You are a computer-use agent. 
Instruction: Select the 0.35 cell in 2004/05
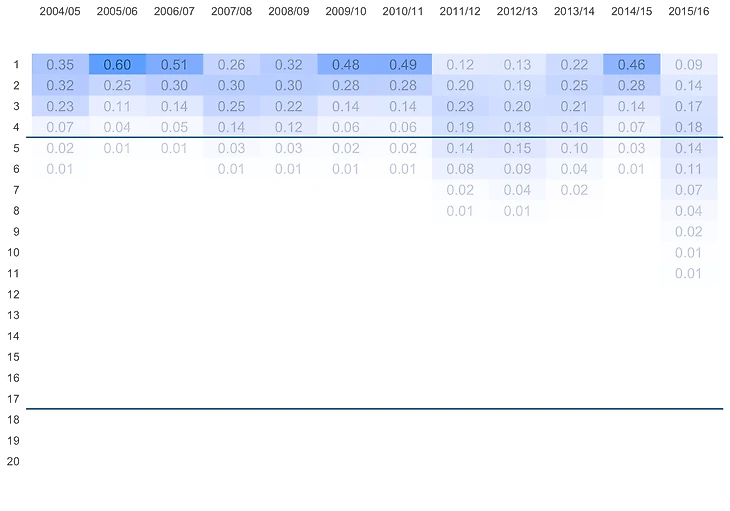60,65
